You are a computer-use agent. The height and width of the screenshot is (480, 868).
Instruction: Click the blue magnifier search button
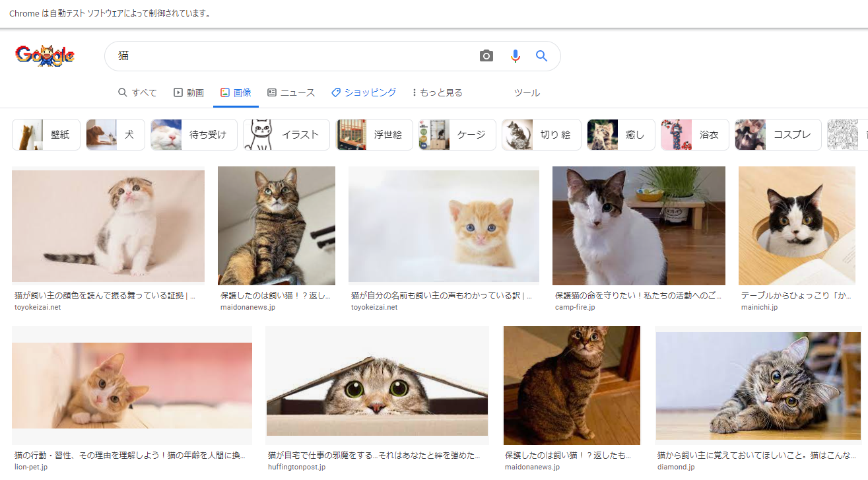tap(542, 56)
